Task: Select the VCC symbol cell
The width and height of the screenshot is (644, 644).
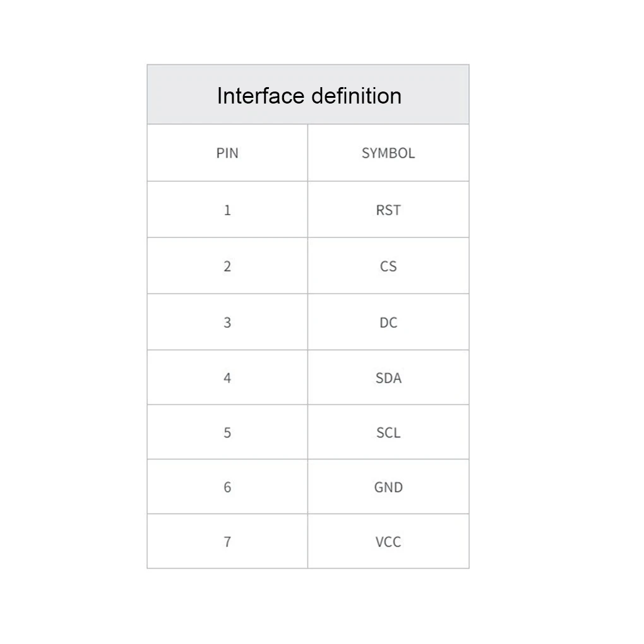Action: [x=388, y=542]
